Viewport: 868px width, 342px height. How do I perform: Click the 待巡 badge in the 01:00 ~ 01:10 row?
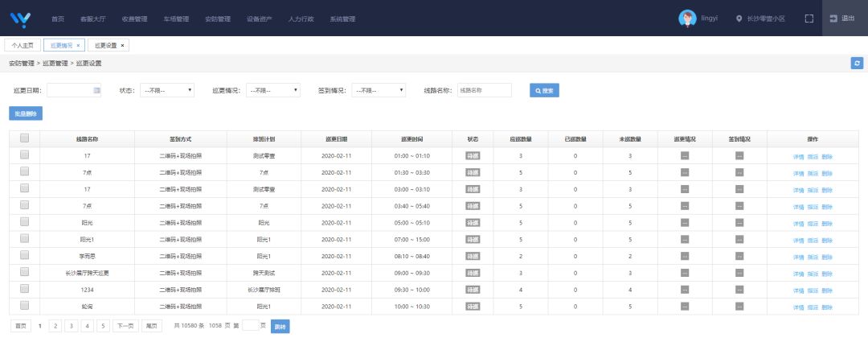click(473, 156)
